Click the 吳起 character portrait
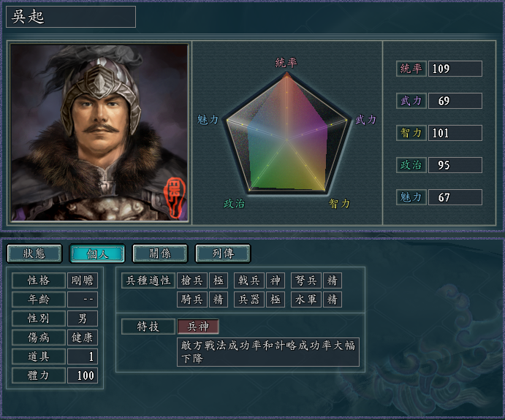Viewport: 505px width, 420px height. [x=99, y=133]
